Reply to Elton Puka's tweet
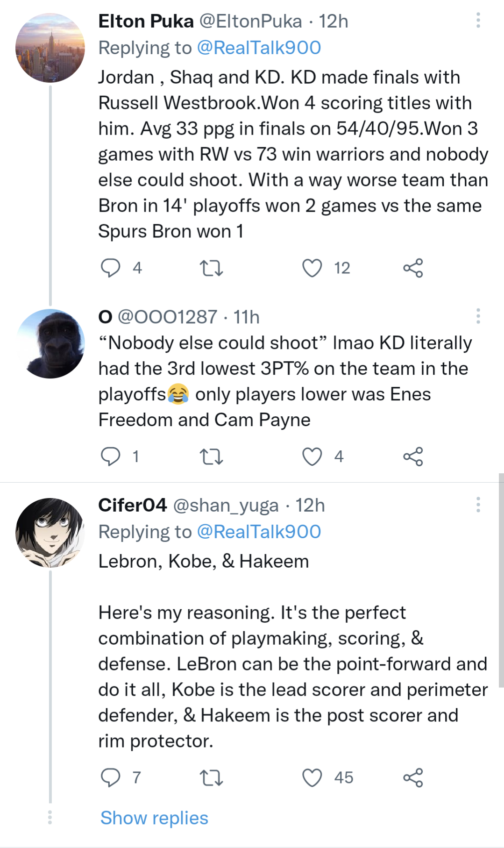The width and height of the screenshot is (504, 848). (111, 268)
